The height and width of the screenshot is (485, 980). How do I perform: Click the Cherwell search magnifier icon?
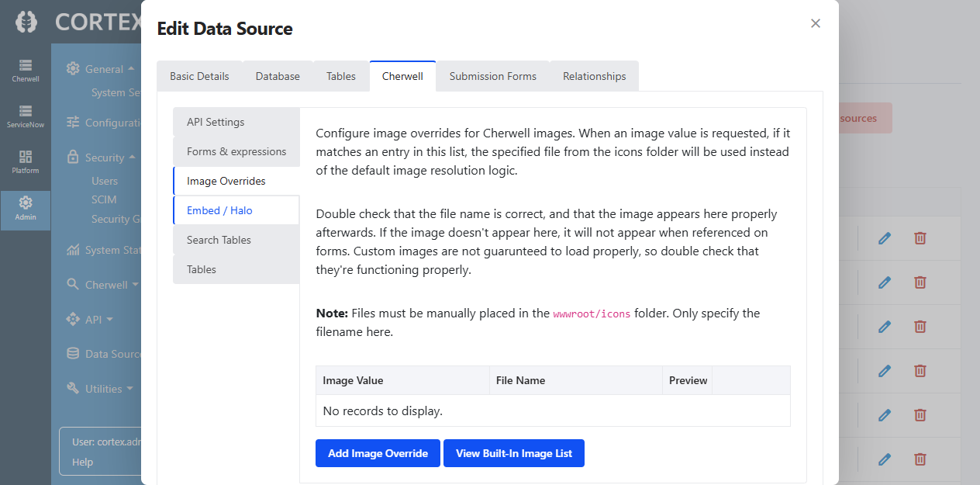pos(73,284)
